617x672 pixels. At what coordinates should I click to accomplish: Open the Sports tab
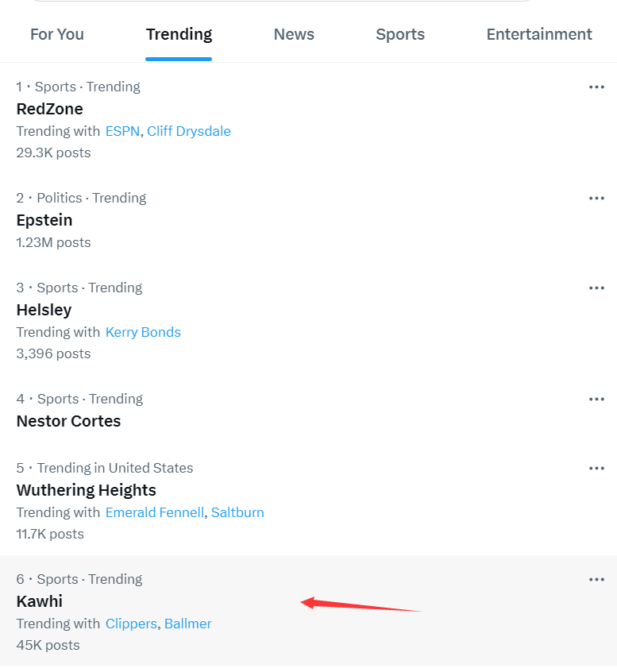point(400,35)
